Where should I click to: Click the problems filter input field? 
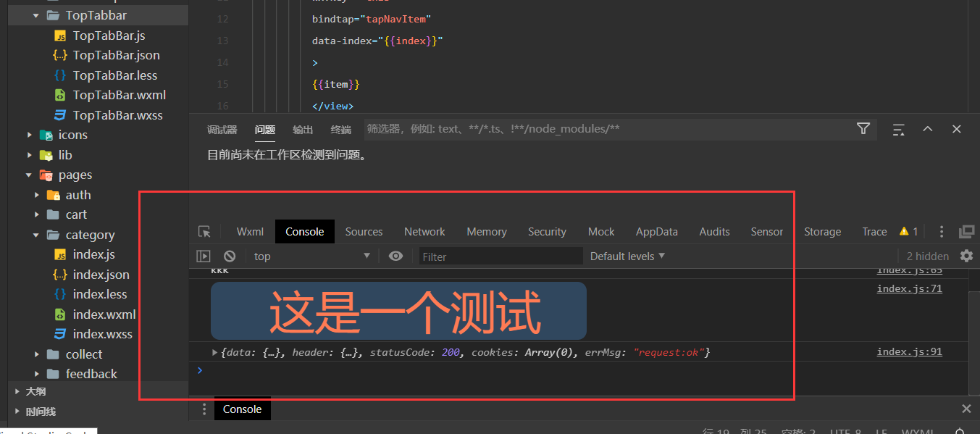pyautogui.click(x=608, y=129)
